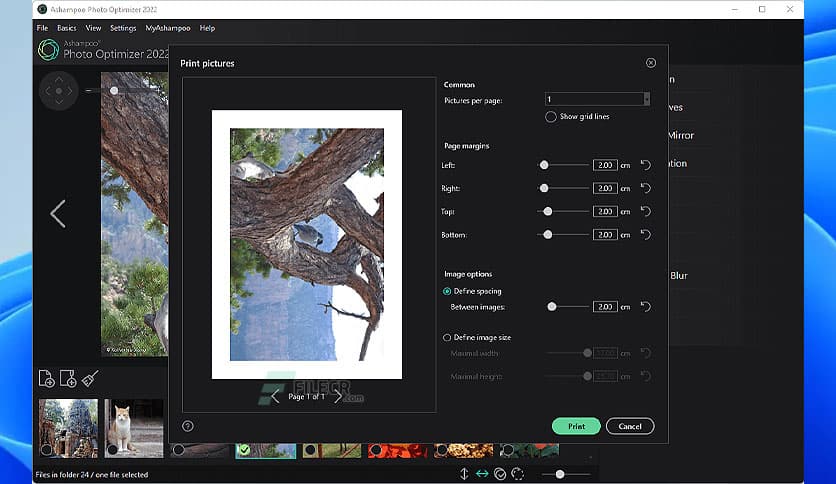Enable Show grid lines option

pos(551,116)
